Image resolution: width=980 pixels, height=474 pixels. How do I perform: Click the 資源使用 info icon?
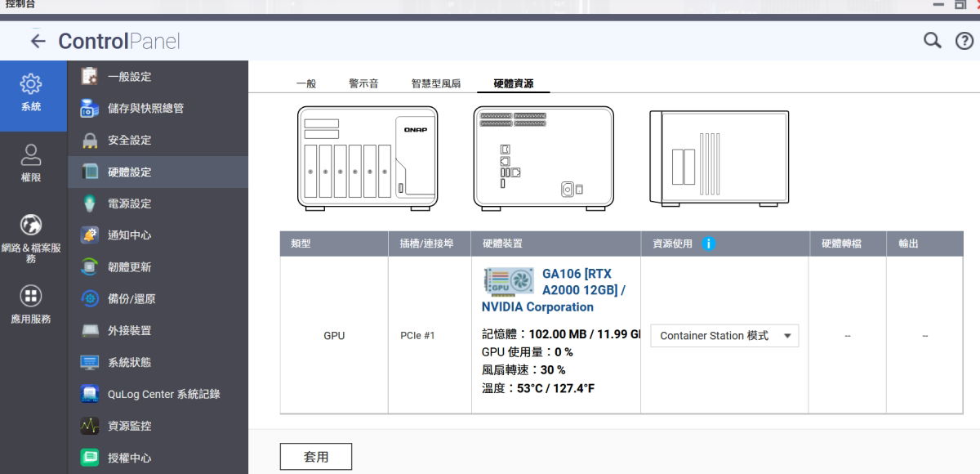click(x=708, y=244)
